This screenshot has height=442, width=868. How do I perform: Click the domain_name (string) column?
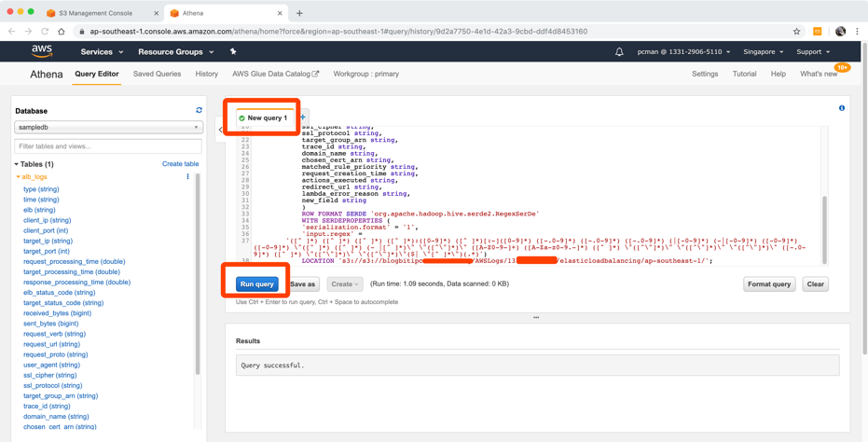(x=56, y=416)
